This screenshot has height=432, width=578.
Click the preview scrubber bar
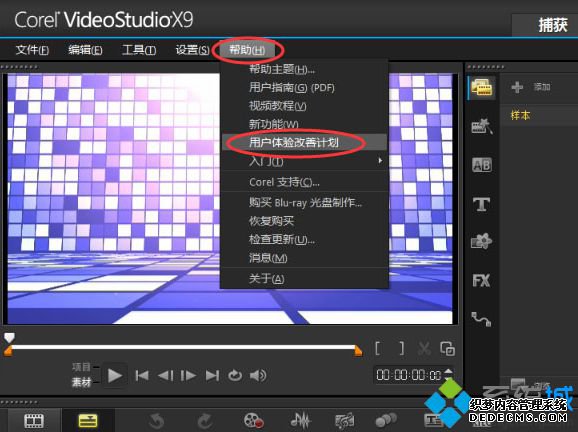coord(183,347)
